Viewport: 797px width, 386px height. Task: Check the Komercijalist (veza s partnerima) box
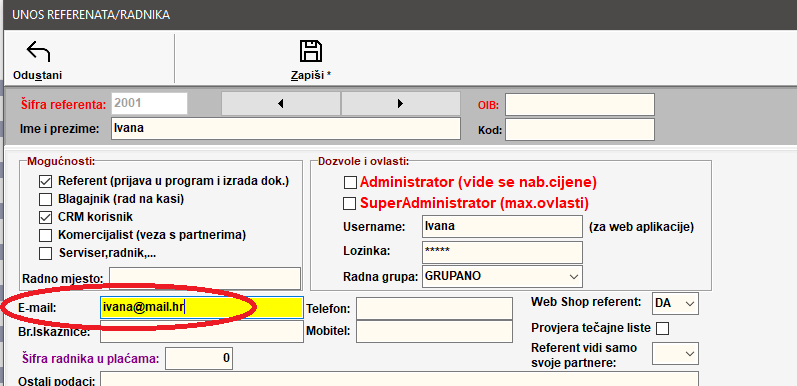(46, 235)
